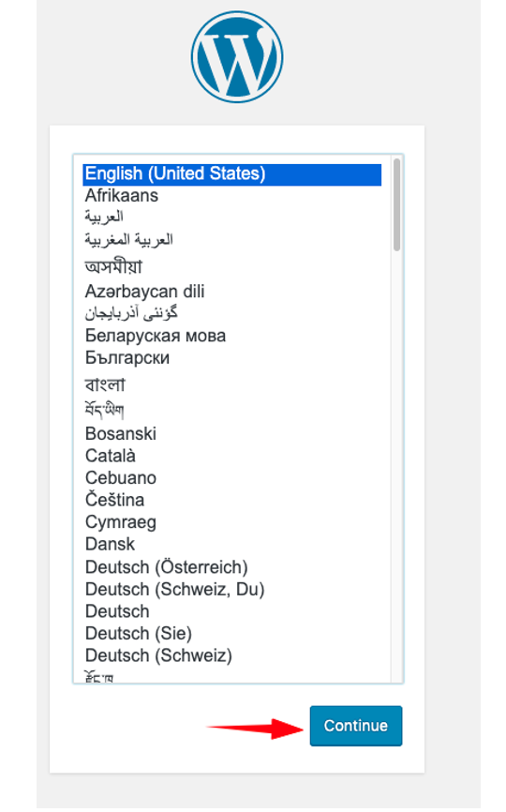The height and width of the screenshot is (812, 506).
Task: Click the language list scrollbar thumb
Action: pos(396,205)
